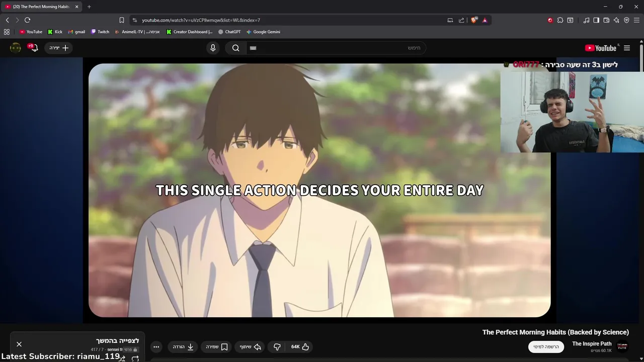Viewport: 644px width, 362px height.
Task: Go forward to the next page
Action: [x=17, y=20]
